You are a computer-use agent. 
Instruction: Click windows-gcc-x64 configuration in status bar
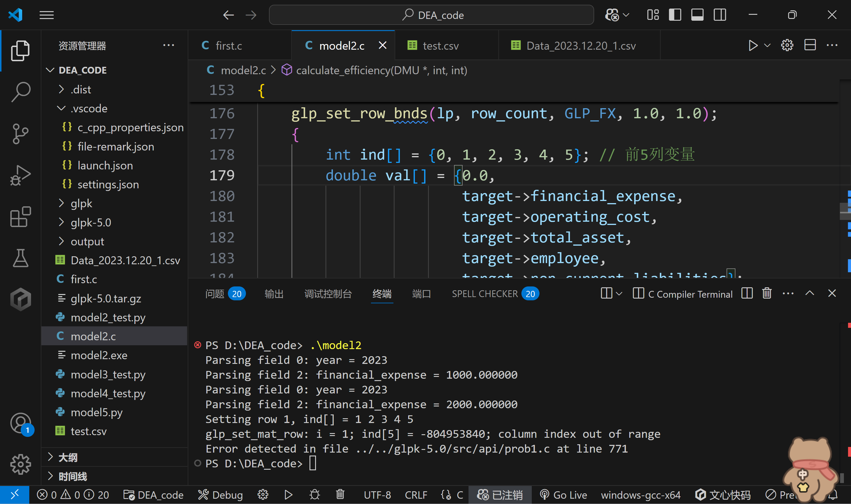pos(641,495)
